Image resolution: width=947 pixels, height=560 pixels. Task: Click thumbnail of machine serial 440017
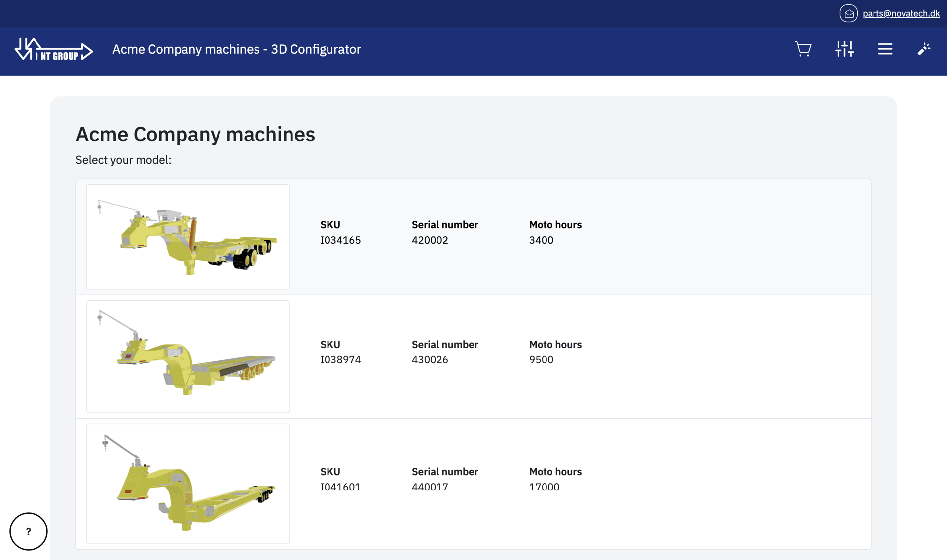188,484
